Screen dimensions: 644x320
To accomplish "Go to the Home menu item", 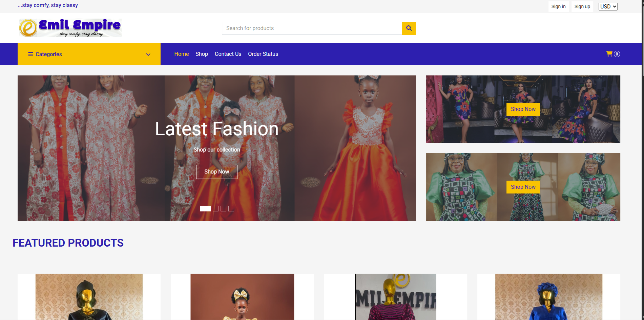I will [181, 54].
